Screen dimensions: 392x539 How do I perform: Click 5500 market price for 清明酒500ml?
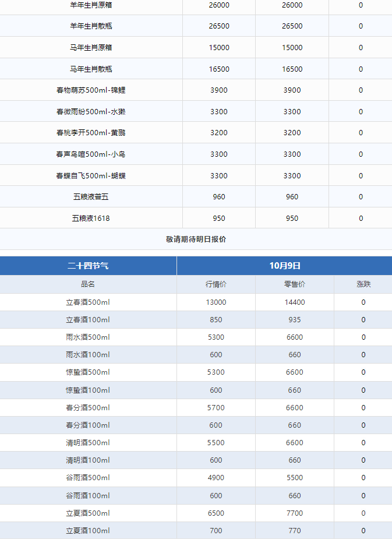pyautogui.click(x=216, y=443)
